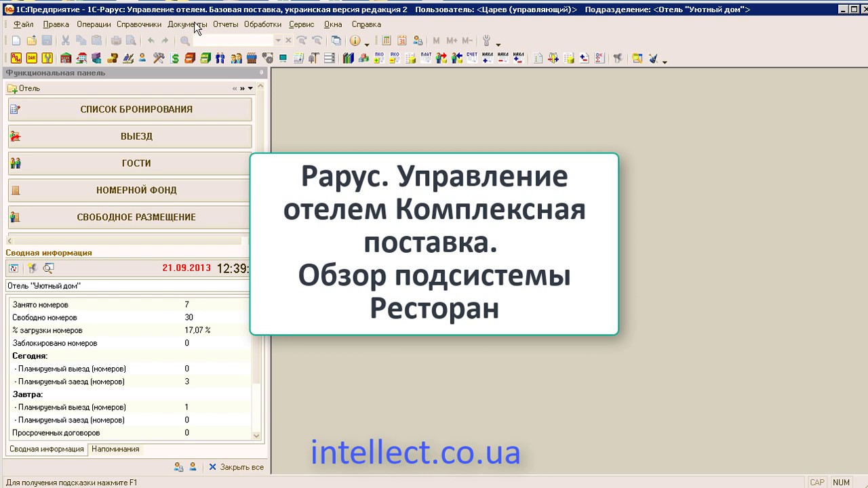Click the computer monitor toolbar icon
Image resolution: width=868 pixels, height=488 pixels.
(283, 58)
